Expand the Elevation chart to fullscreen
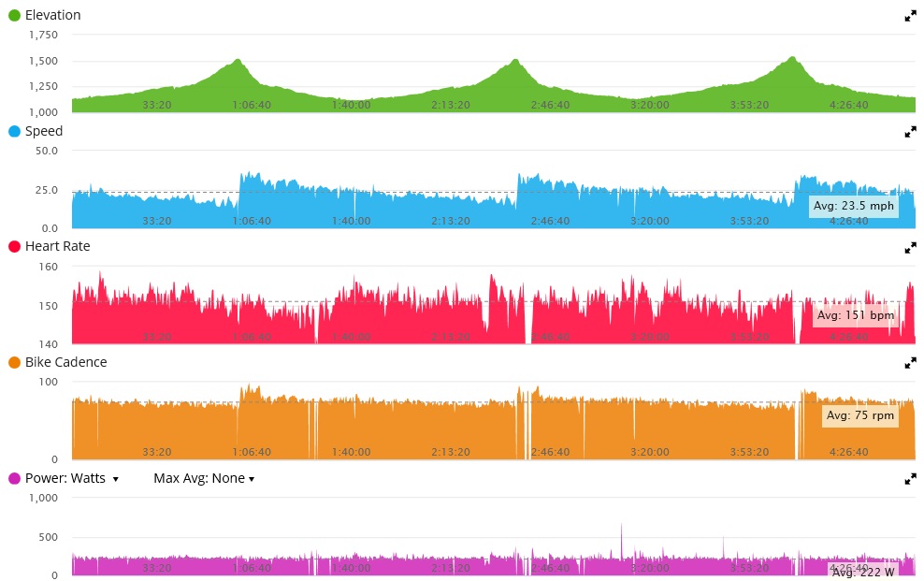Viewport: 924px width, 581px height. pyautogui.click(x=911, y=17)
